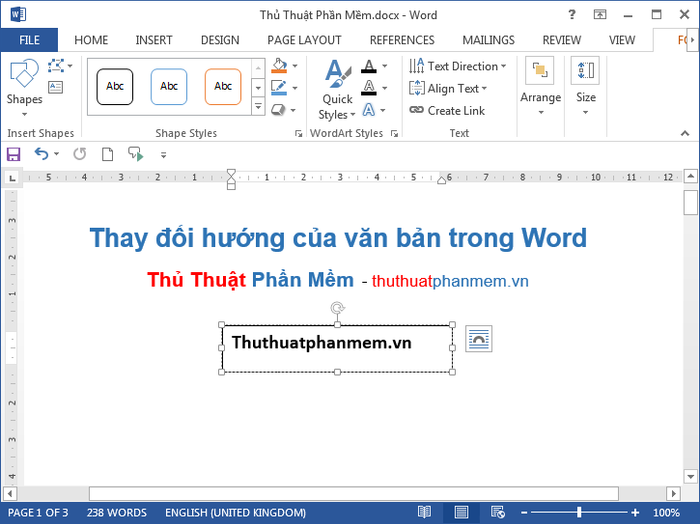Switch to Print Layout view

[461, 512]
